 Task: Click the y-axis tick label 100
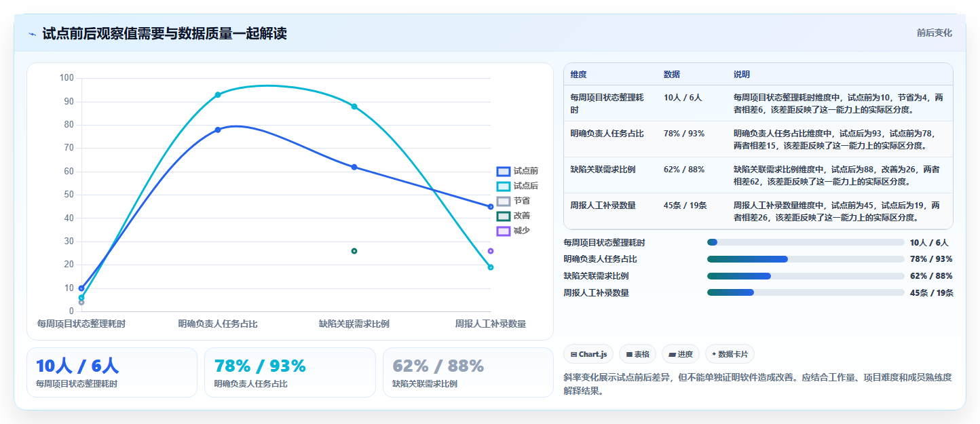(67, 78)
